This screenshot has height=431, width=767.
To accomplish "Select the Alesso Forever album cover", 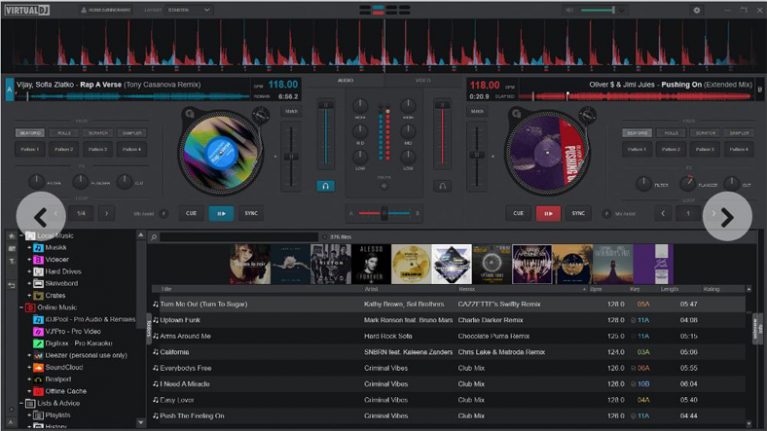I will pos(371,264).
